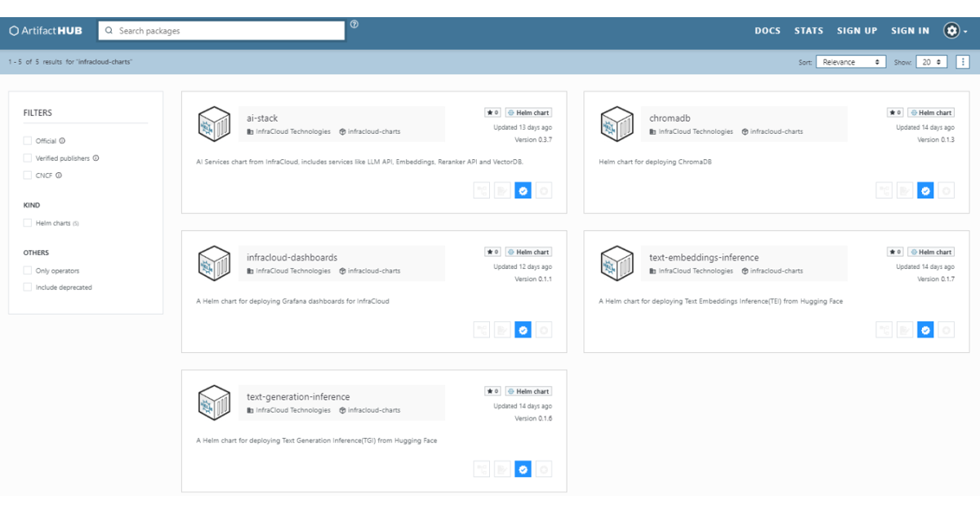This screenshot has width=980, height=513.
Task: Click chromadb verified publisher badge
Action: coord(925,190)
